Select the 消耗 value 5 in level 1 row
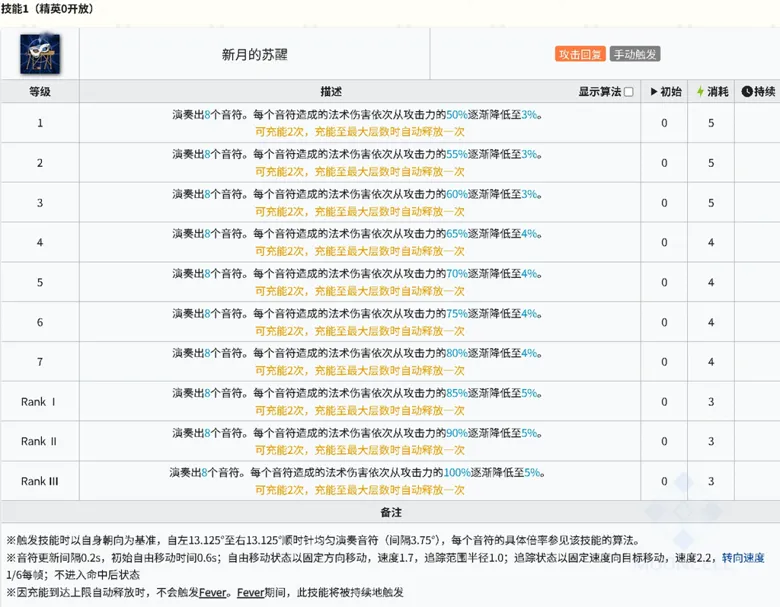The image size is (780, 607). tap(711, 123)
